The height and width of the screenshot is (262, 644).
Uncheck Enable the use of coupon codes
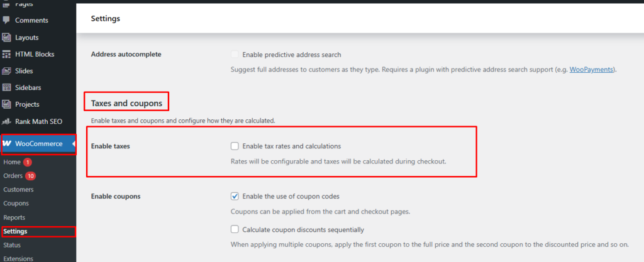click(x=235, y=197)
